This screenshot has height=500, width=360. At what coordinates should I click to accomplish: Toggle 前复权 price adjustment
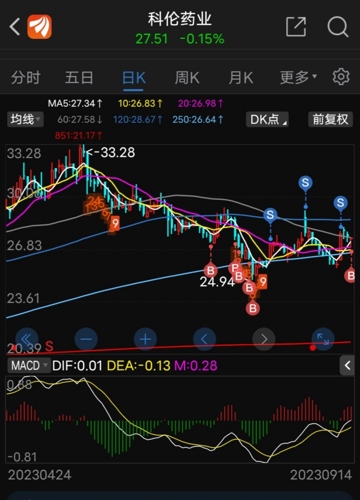pyautogui.click(x=330, y=119)
